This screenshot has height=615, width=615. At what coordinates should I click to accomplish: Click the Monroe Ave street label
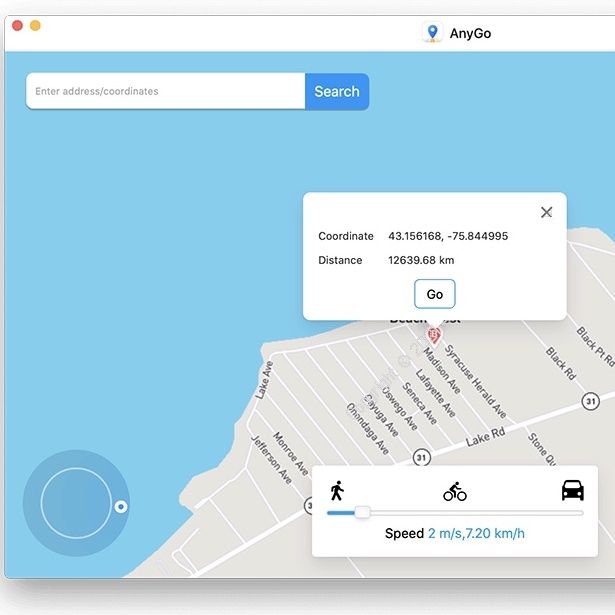click(291, 454)
